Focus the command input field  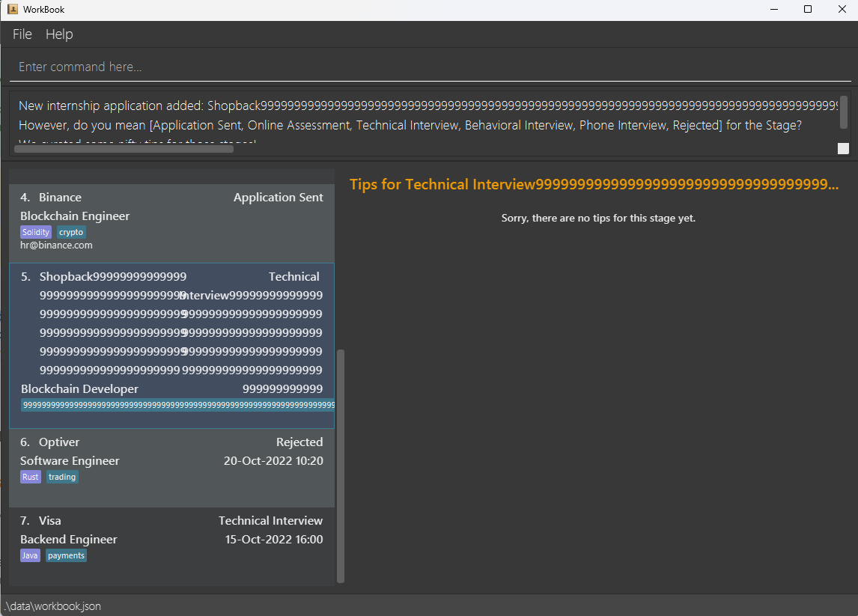click(x=430, y=67)
